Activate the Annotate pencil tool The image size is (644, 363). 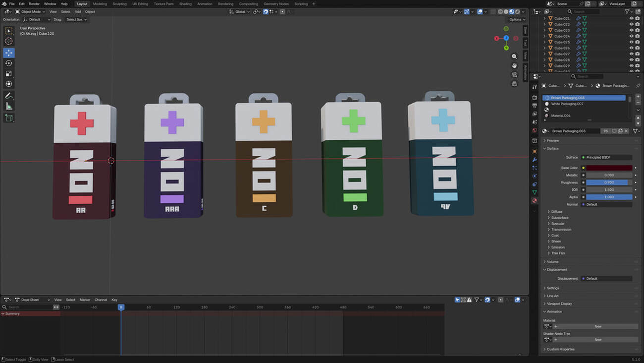click(x=8, y=96)
